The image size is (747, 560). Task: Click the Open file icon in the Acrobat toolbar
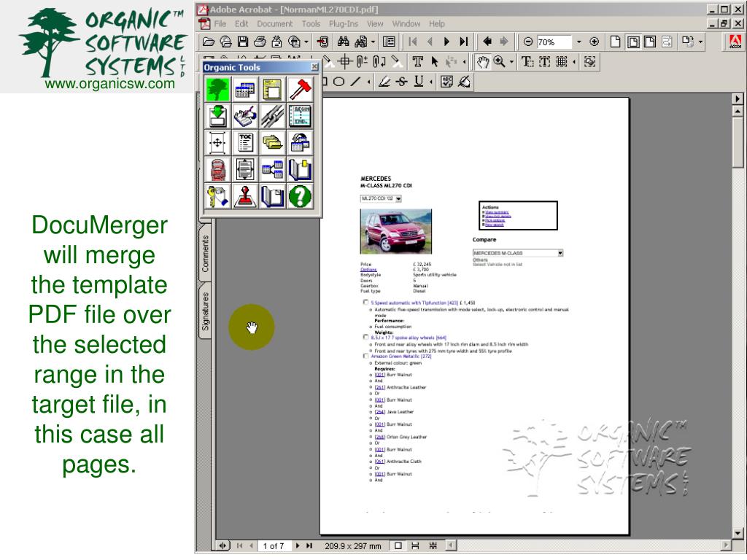click(208, 42)
